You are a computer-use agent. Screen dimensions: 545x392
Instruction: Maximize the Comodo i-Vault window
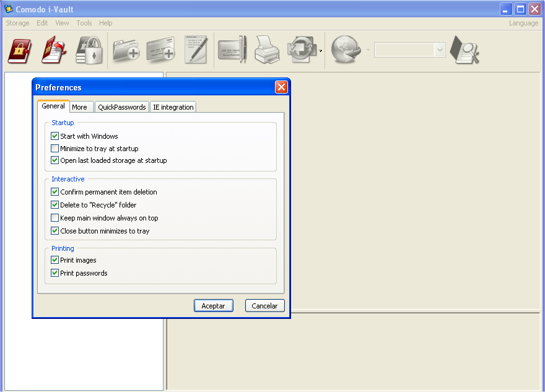coord(520,9)
